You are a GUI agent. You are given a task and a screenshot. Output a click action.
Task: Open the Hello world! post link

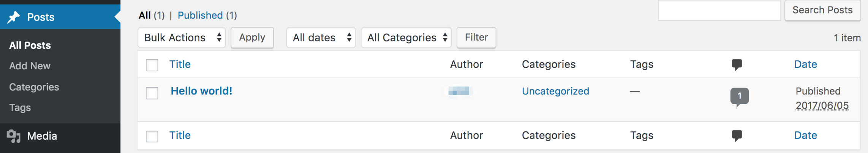point(201,91)
